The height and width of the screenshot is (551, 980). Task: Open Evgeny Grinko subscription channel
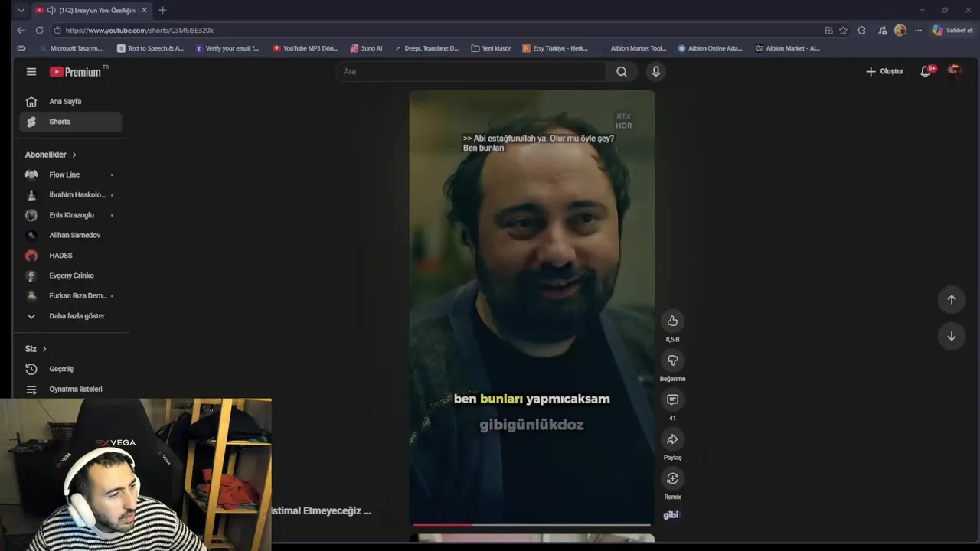click(x=70, y=275)
